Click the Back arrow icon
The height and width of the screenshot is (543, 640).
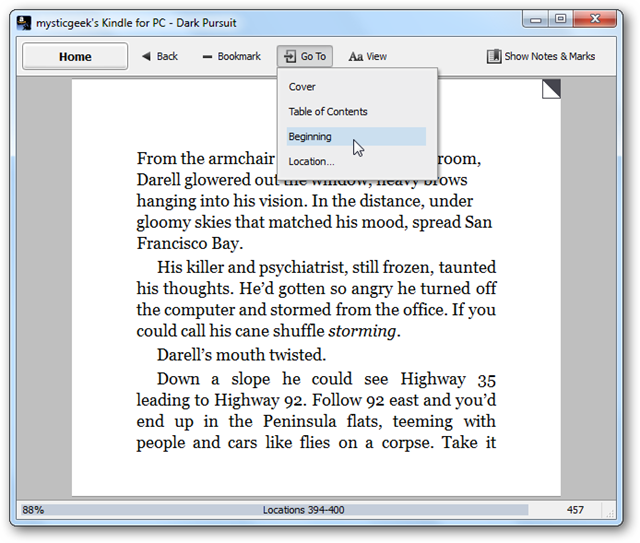click(146, 56)
